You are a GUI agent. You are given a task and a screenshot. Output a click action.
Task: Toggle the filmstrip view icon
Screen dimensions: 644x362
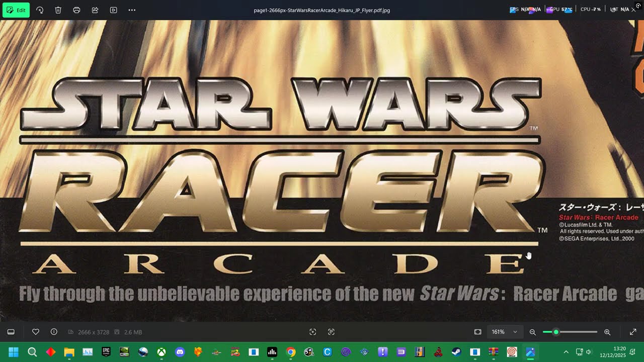[x=11, y=332]
